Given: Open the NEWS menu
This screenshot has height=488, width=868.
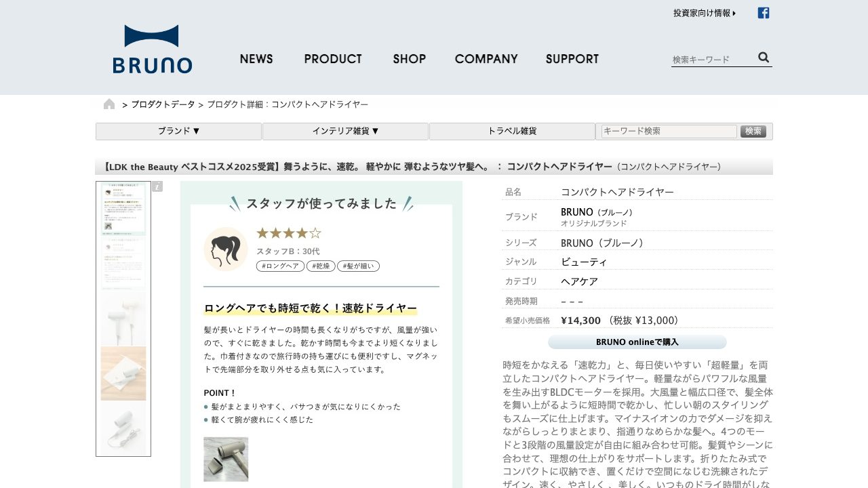Looking at the screenshot, I should tap(256, 59).
